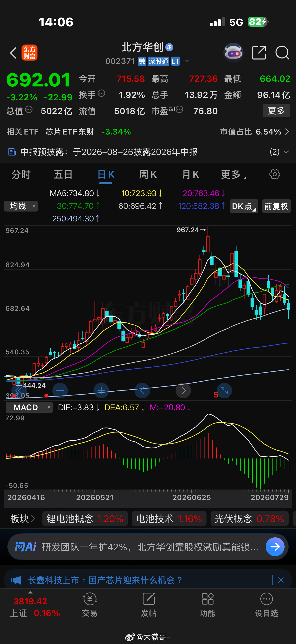Screen dimensions: 296x644
Task: Open the 板块 sectors link
Action: 22,519
